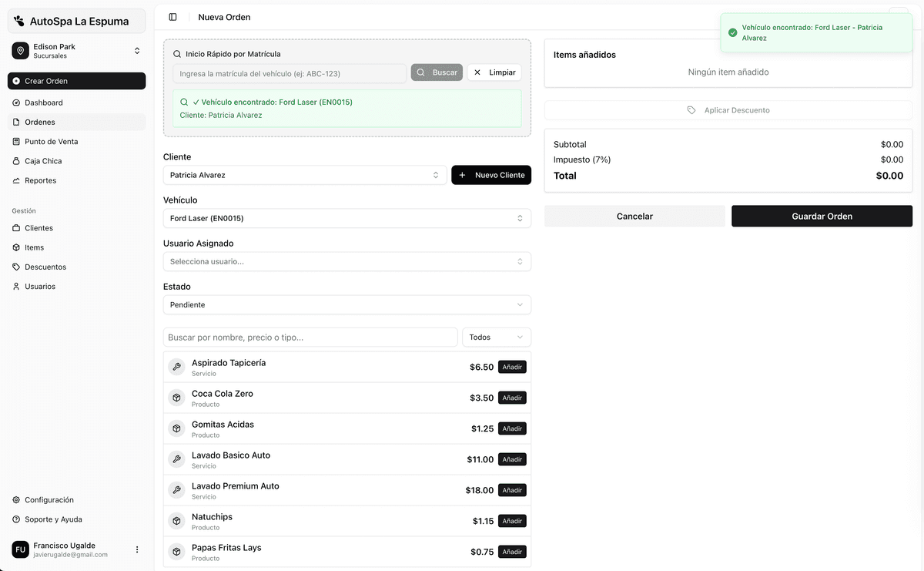Click the Configuración gear icon
924x571 pixels.
click(16, 500)
